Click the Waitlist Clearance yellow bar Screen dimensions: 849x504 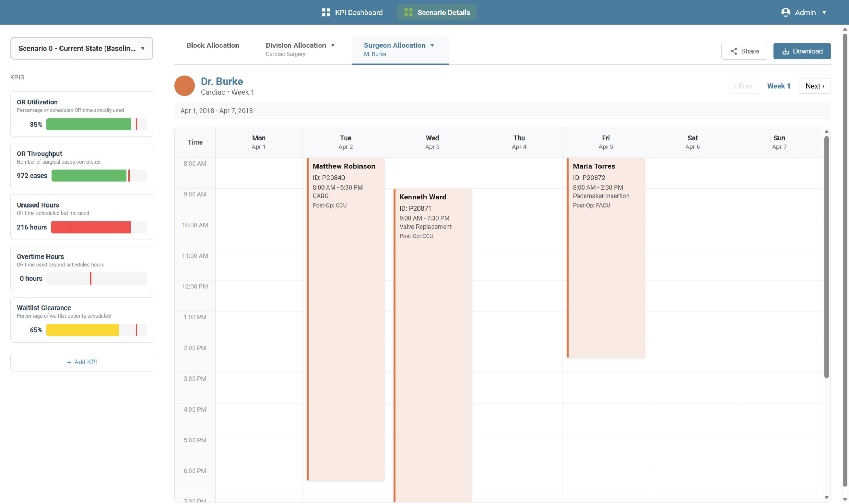click(83, 330)
